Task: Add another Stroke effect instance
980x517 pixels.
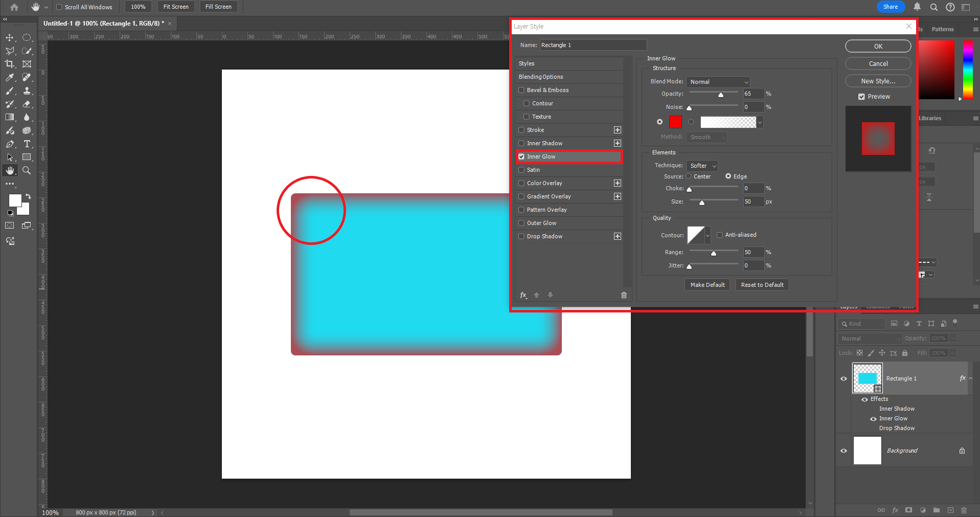Action: pyautogui.click(x=618, y=130)
